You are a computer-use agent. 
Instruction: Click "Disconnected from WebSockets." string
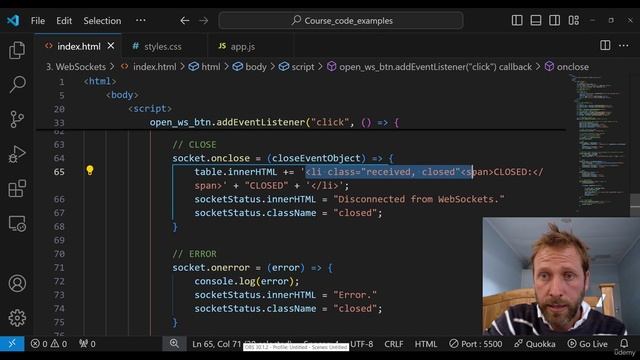419,199
